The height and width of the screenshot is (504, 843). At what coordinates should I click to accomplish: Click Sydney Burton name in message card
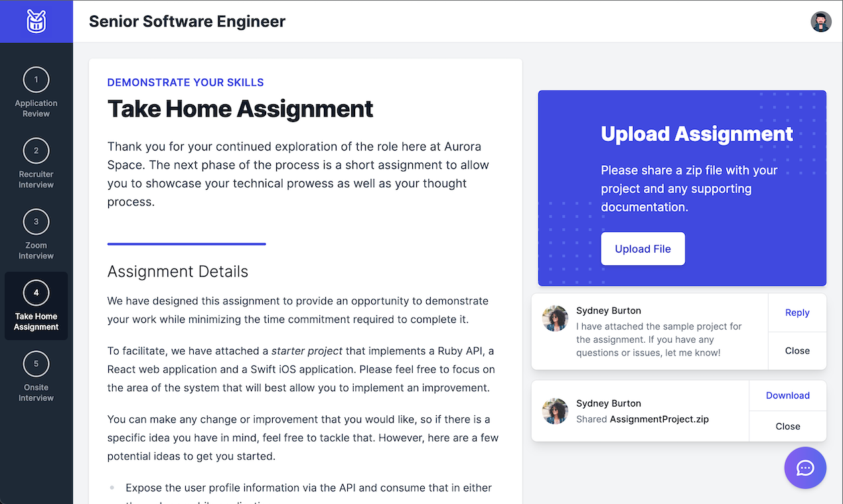coord(609,310)
